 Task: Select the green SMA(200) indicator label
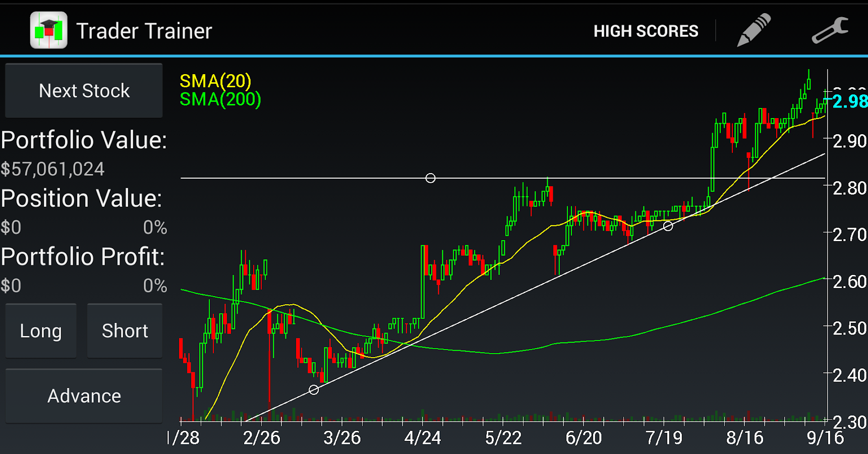pyautogui.click(x=220, y=99)
